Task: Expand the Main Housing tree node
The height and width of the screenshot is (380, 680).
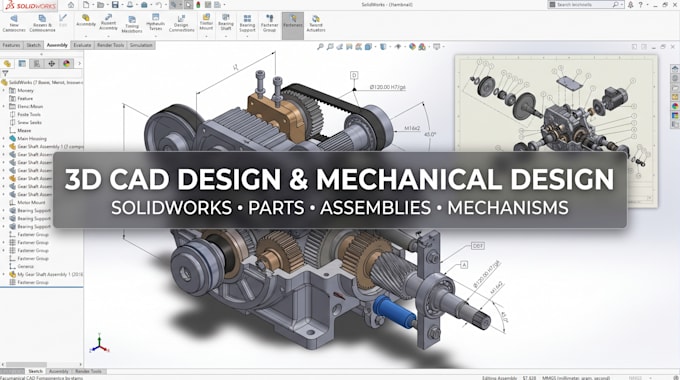Action: pos(4,139)
